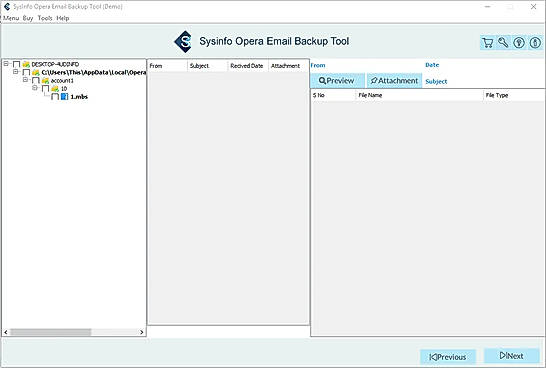
Task: Open the help question icon
Action: 519,43
